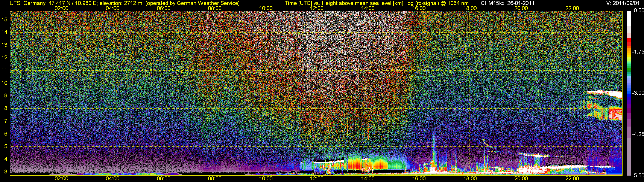Click the 13. km height axis label

pos(5,45)
